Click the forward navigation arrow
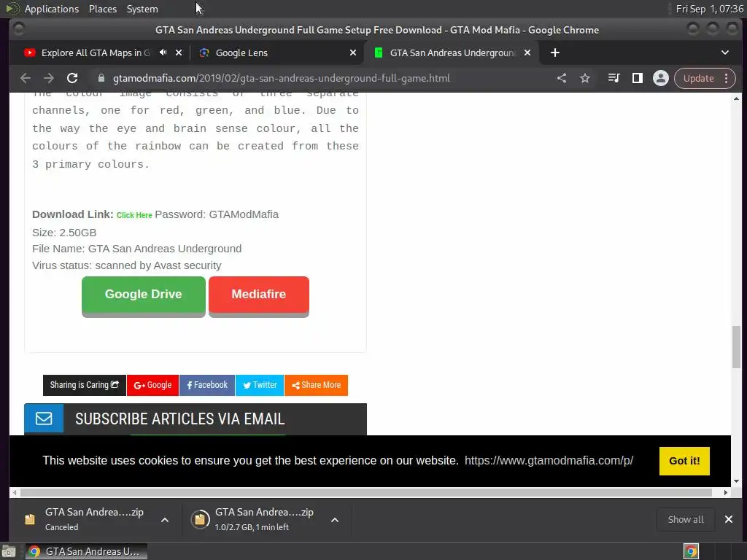The width and height of the screenshot is (747, 560). pyautogui.click(x=49, y=78)
